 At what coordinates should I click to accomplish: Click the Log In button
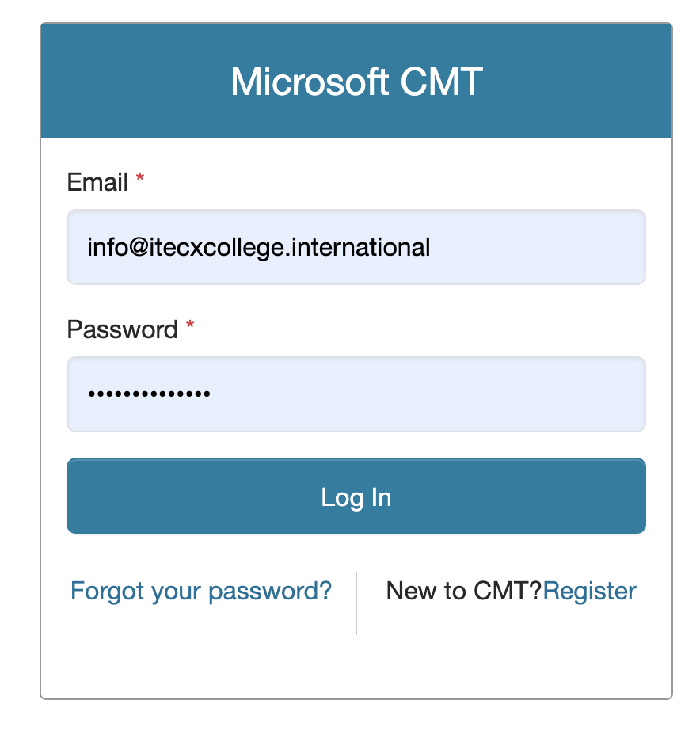pyautogui.click(x=356, y=496)
